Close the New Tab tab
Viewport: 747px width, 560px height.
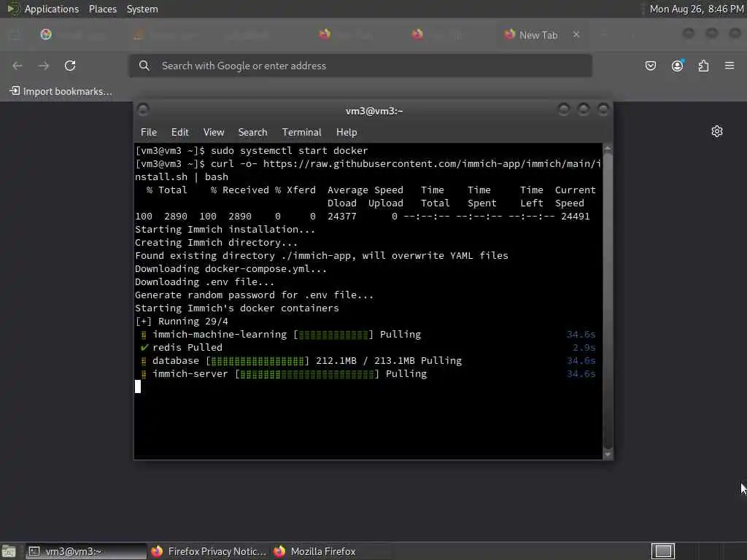pyautogui.click(x=576, y=34)
